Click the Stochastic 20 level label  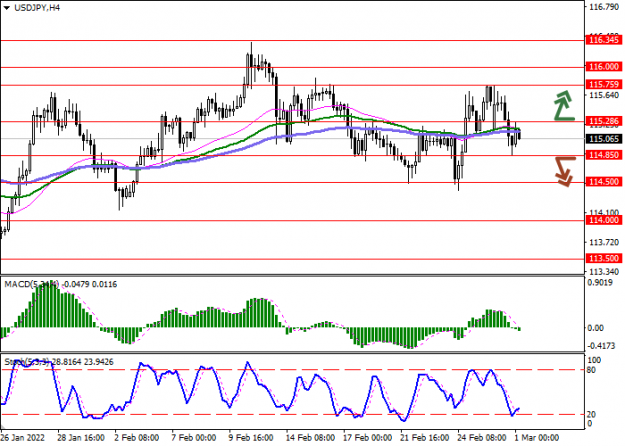591,415
